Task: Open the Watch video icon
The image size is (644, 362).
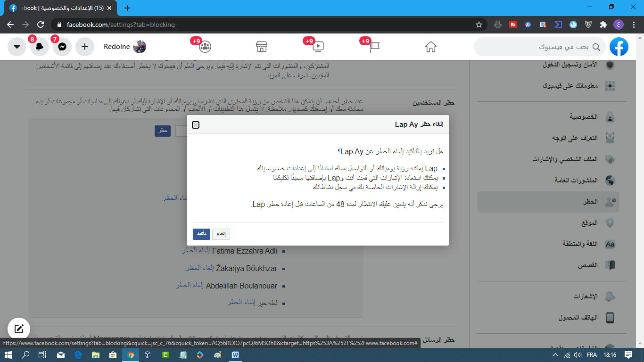Action: [318, 47]
